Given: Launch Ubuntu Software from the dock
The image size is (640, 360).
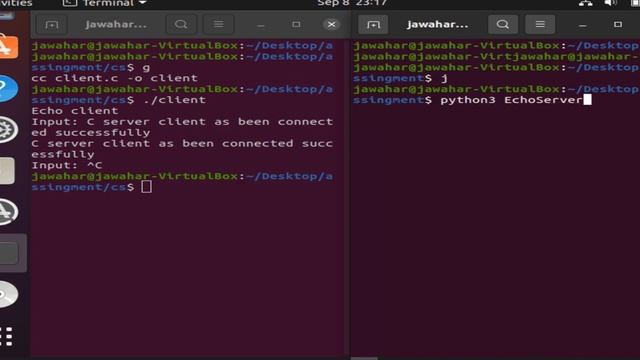Looking at the screenshot, I should click(x=8, y=47).
